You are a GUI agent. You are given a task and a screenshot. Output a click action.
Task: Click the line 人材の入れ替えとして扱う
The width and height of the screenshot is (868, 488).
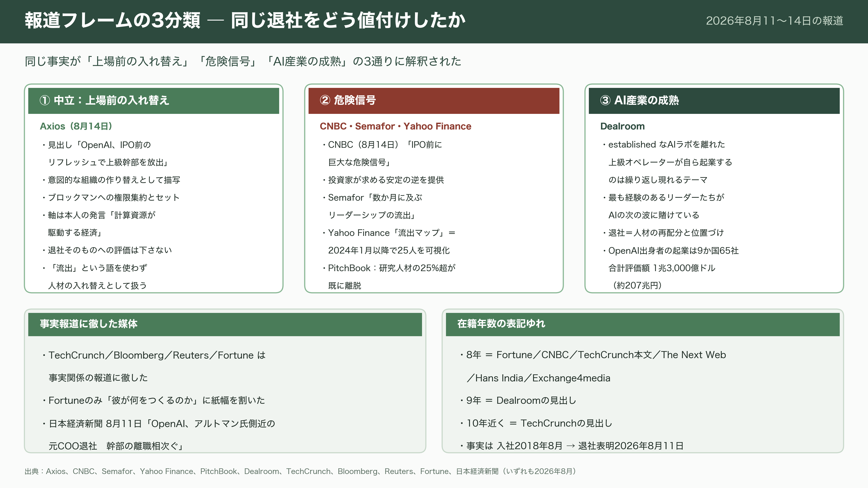click(x=97, y=285)
